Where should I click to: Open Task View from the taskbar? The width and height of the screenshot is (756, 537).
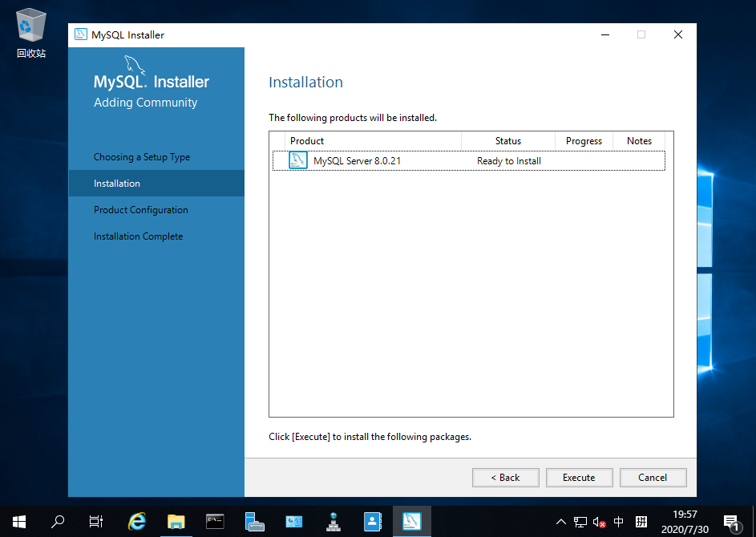tap(95, 521)
